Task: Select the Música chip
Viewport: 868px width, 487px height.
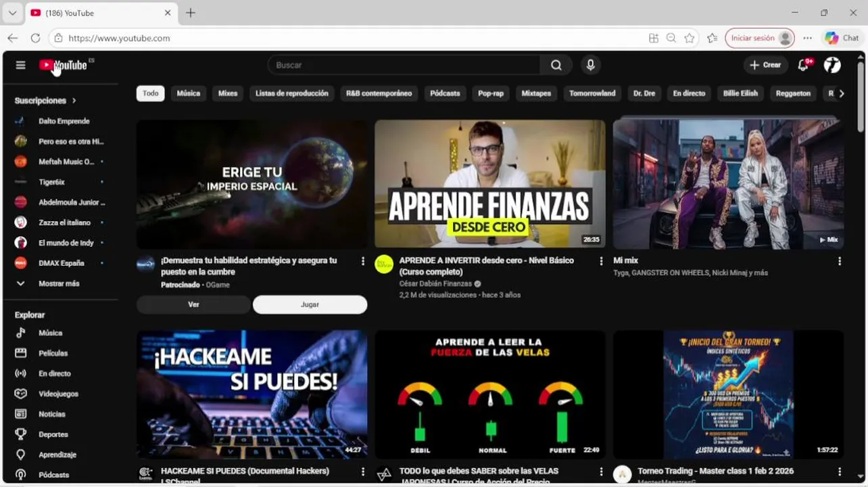Action: tap(188, 93)
